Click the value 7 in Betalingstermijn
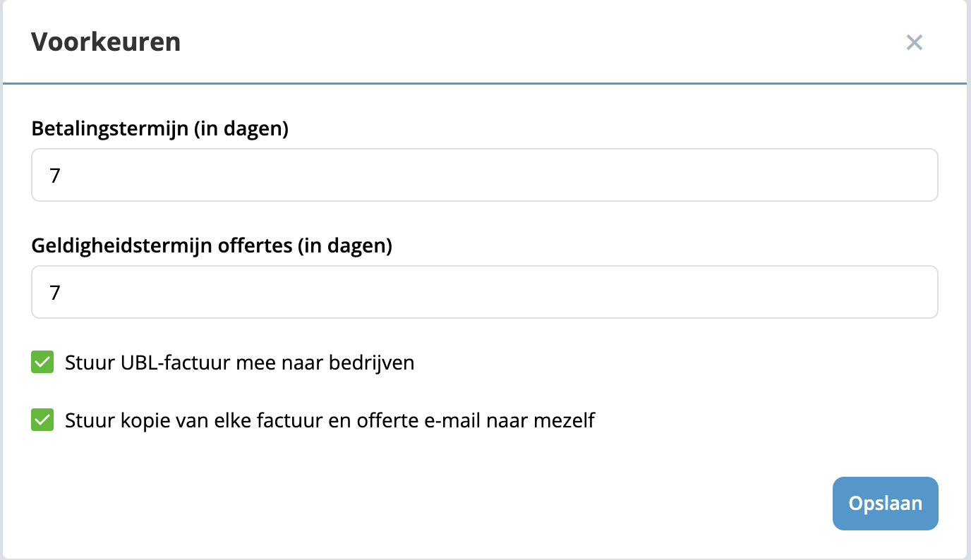Viewport: 971px width, 560px height. 55,175
